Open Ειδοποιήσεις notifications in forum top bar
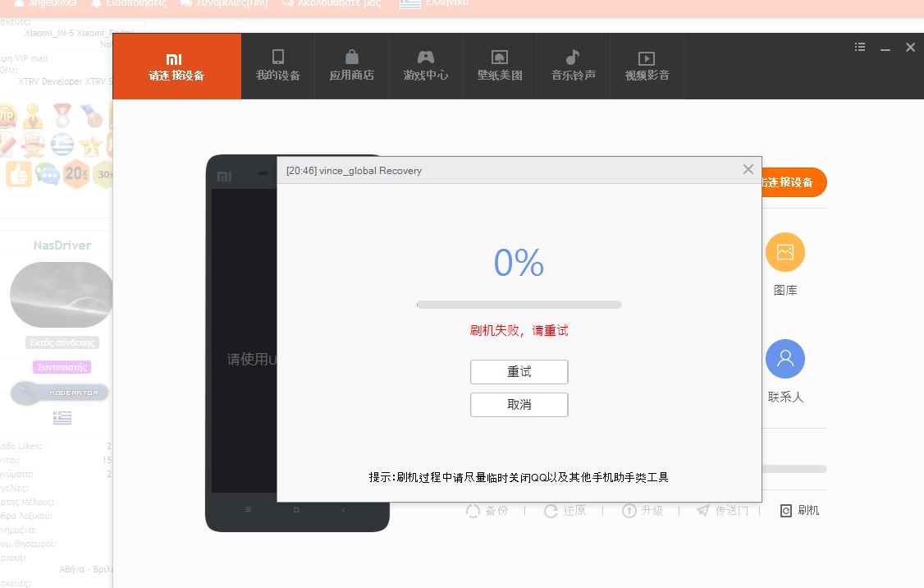924x588 pixels. [x=129, y=3]
